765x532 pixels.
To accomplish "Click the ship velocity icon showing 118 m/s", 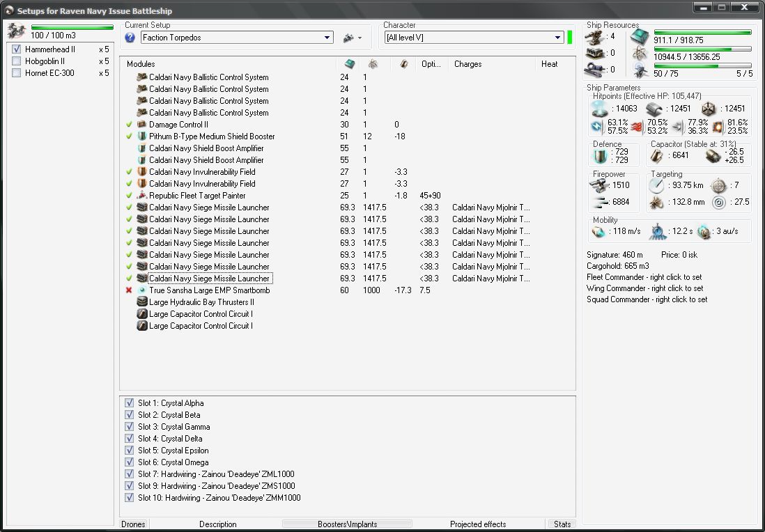I will pyautogui.click(x=598, y=232).
